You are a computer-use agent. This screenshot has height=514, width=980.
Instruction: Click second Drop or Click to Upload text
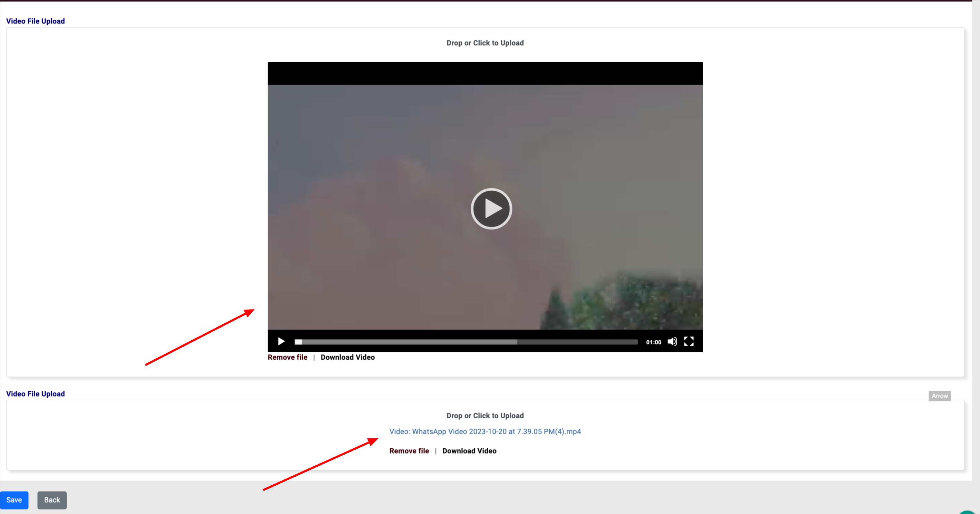point(485,416)
